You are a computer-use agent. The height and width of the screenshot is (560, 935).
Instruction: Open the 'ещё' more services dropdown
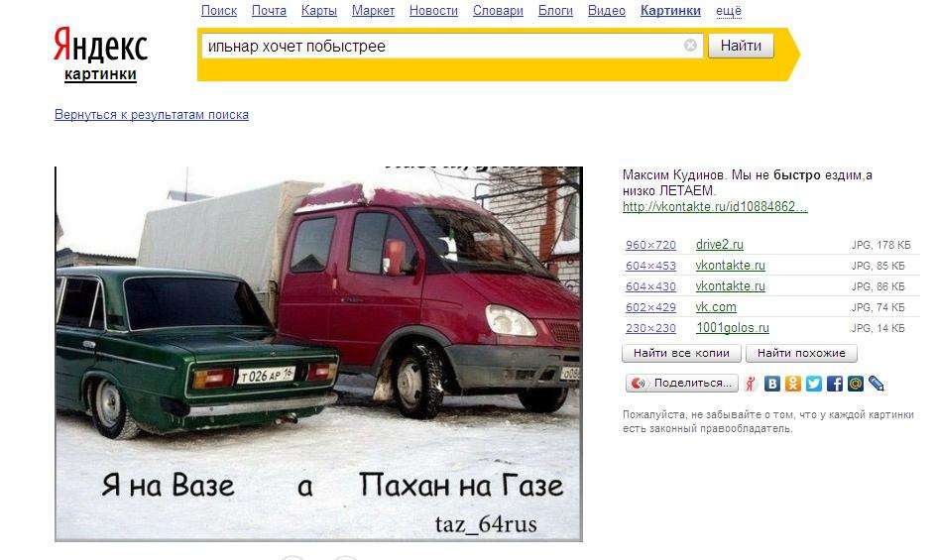point(728,11)
